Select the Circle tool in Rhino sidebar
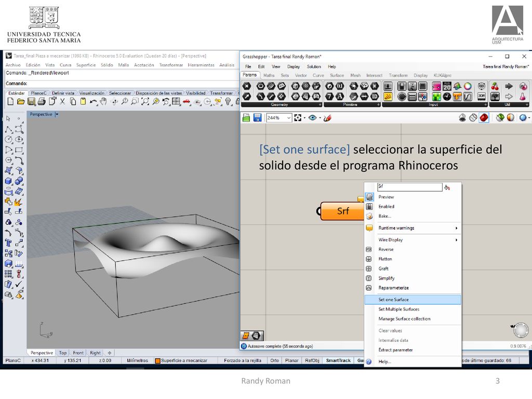 coord(8,139)
